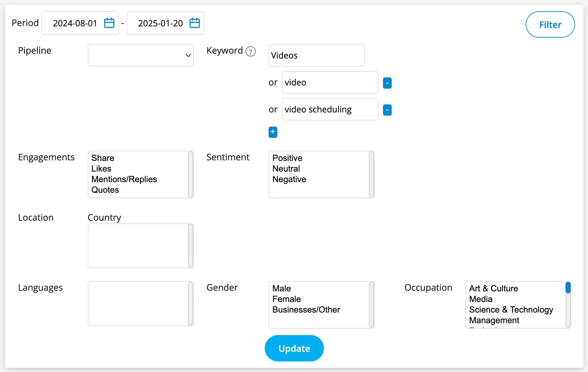Select Likes in Engagements list
The height and width of the screenshot is (372, 588).
point(138,169)
